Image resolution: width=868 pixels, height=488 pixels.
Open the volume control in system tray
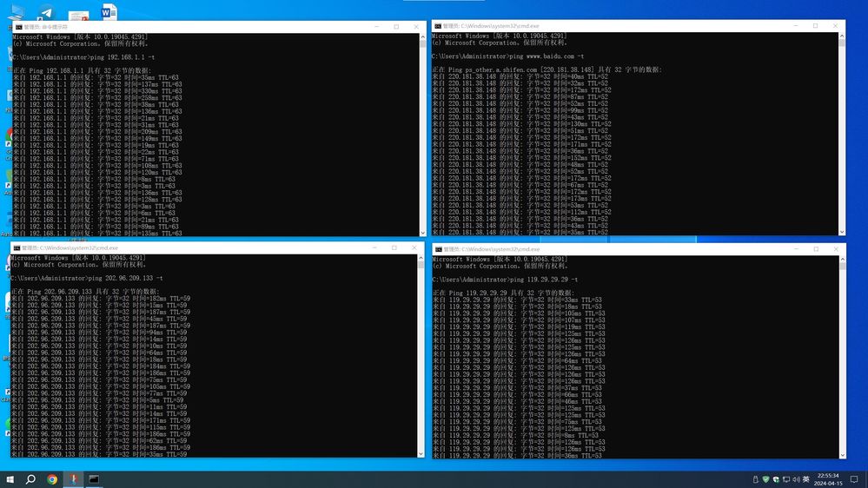(x=796, y=479)
